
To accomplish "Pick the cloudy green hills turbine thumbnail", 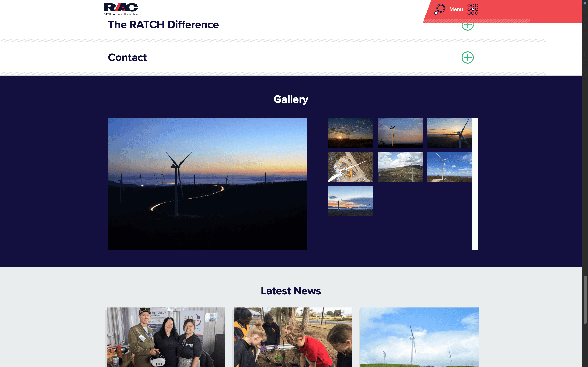I will (400, 167).
